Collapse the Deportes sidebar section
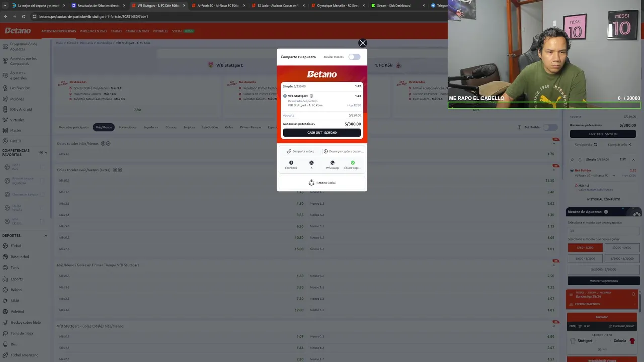 (x=45, y=236)
